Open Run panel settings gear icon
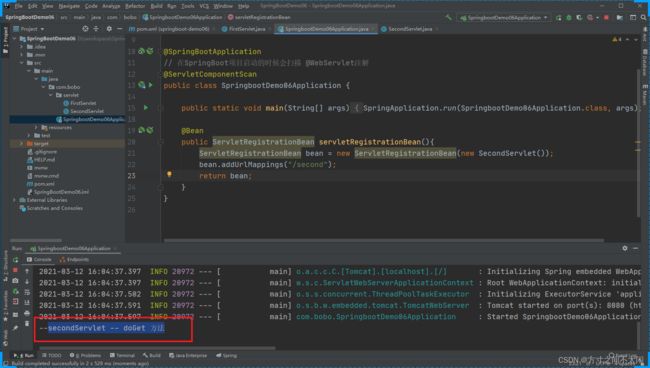 [x=625, y=248]
